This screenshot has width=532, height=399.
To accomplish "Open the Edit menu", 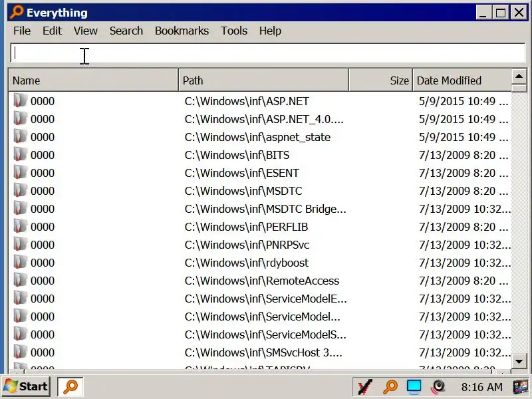I will 52,31.
